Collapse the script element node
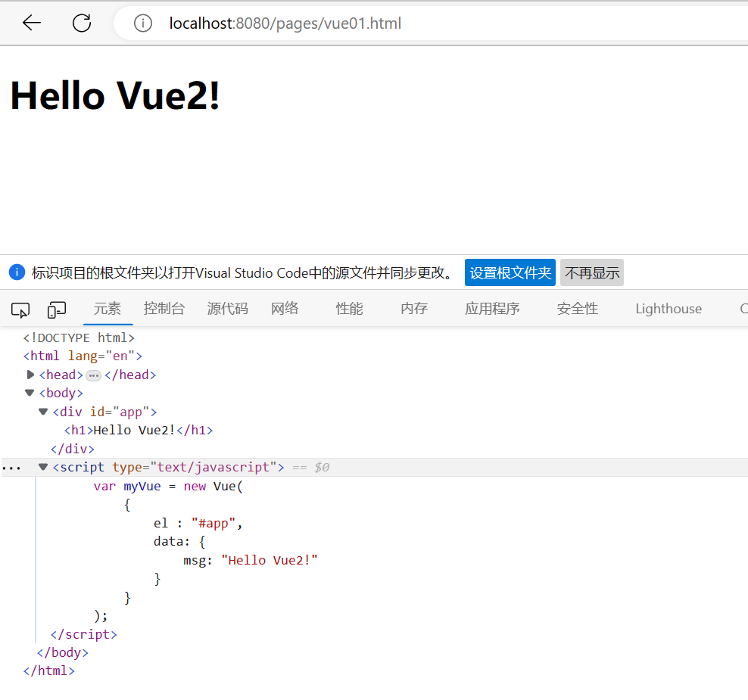Image resolution: width=748 pixels, height=700 pixels. point(43,467)
